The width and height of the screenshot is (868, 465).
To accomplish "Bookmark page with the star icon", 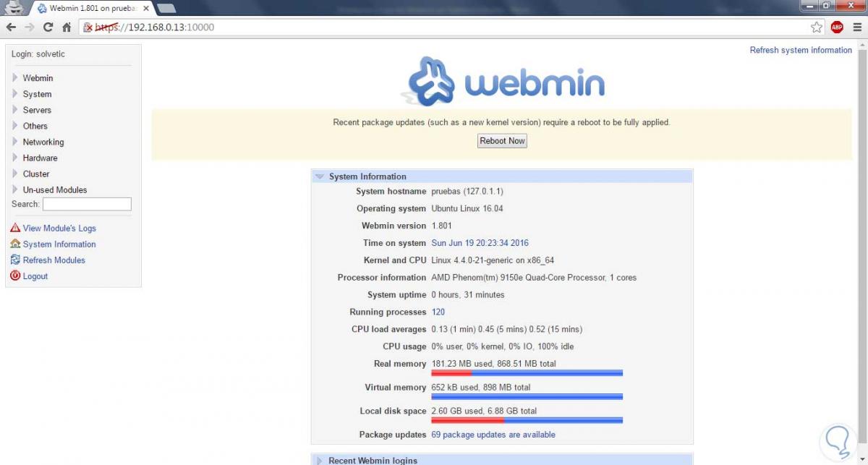I will [x=817, y=27].
